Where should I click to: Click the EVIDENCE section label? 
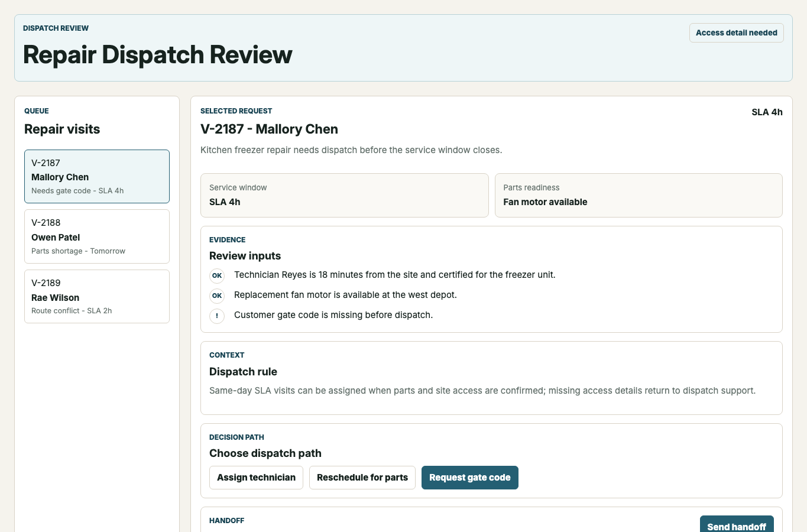point(227,240)
